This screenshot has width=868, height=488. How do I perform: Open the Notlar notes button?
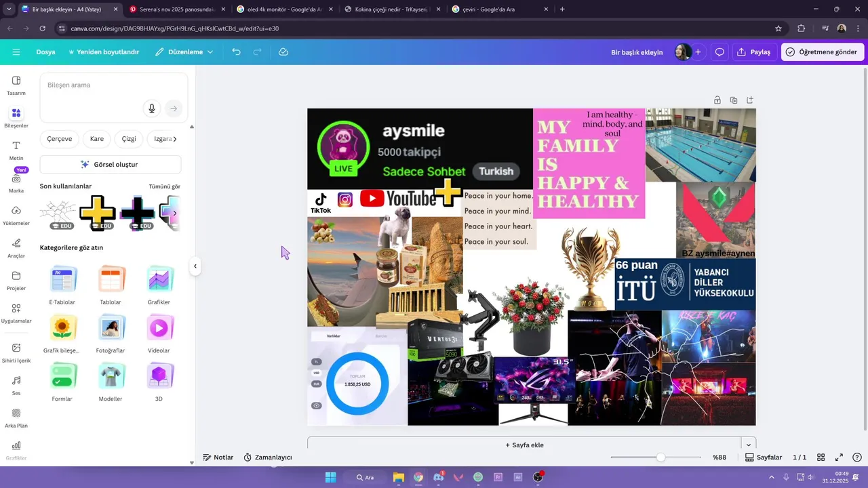[x=218, y=457]
